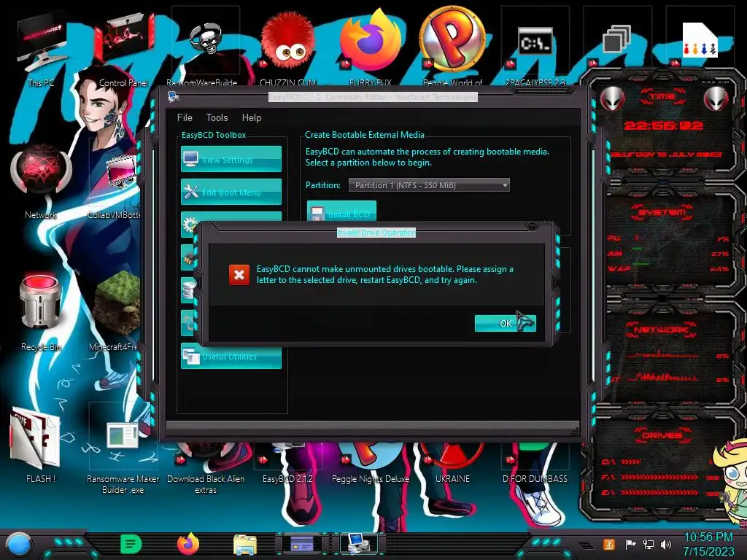Select Download Black Alien extras shortcut
The width and height of the screenshot is (747, 560).
[205, 469]
